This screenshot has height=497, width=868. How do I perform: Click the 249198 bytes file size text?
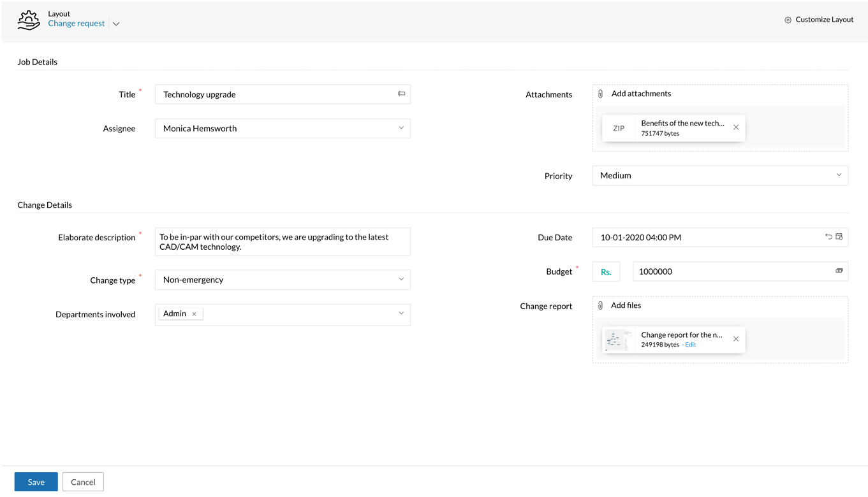(660, 345)
